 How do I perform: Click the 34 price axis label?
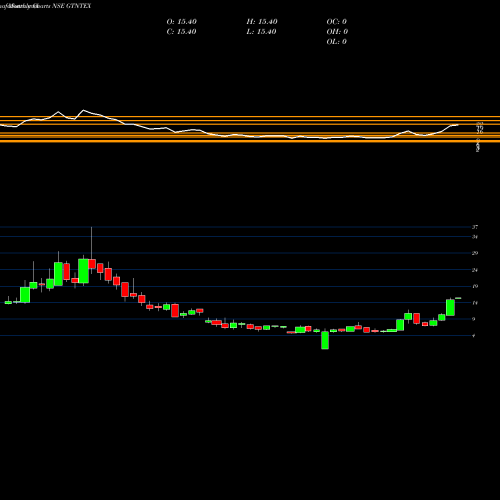tap(475, 237)
